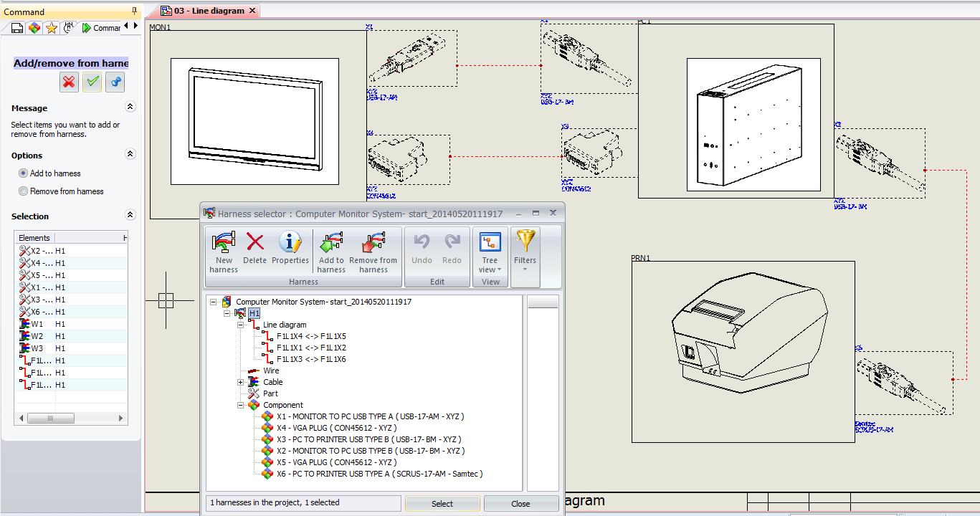Select the New harness tool
This screenshot has height=516, width=980.
[x=223, y=248]
